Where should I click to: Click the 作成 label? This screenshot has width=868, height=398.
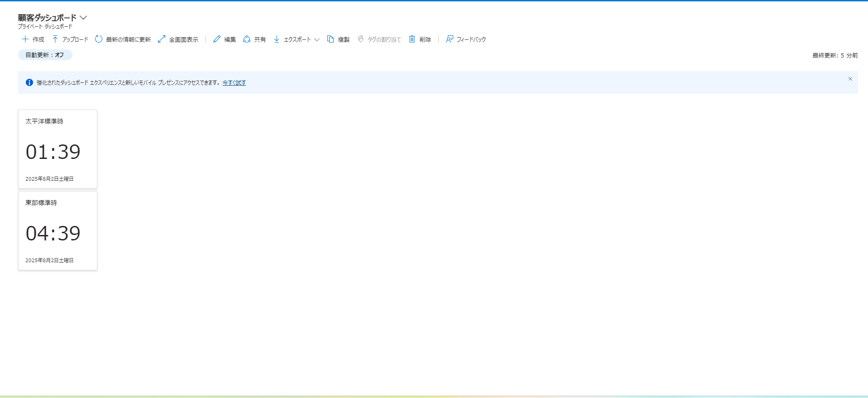click(38, 40)
